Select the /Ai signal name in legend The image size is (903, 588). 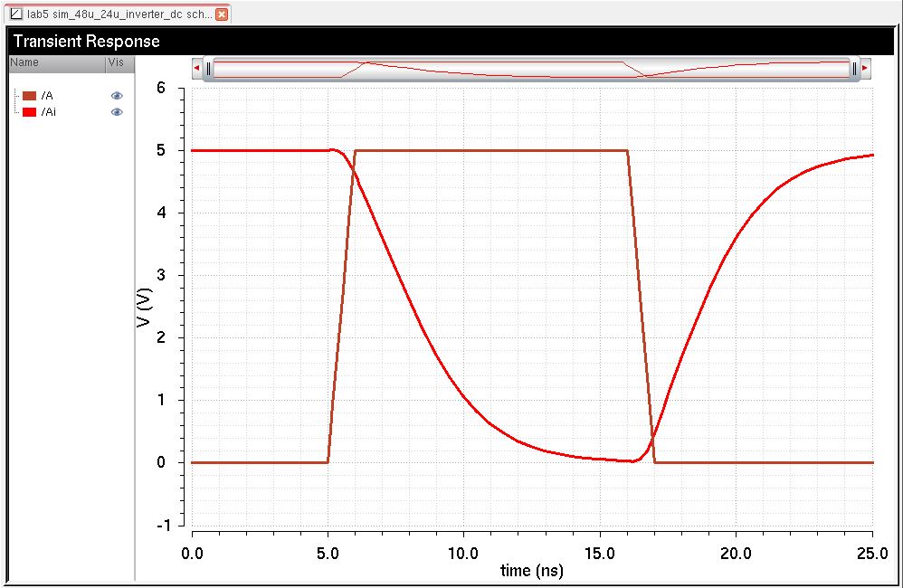[49, 112]
